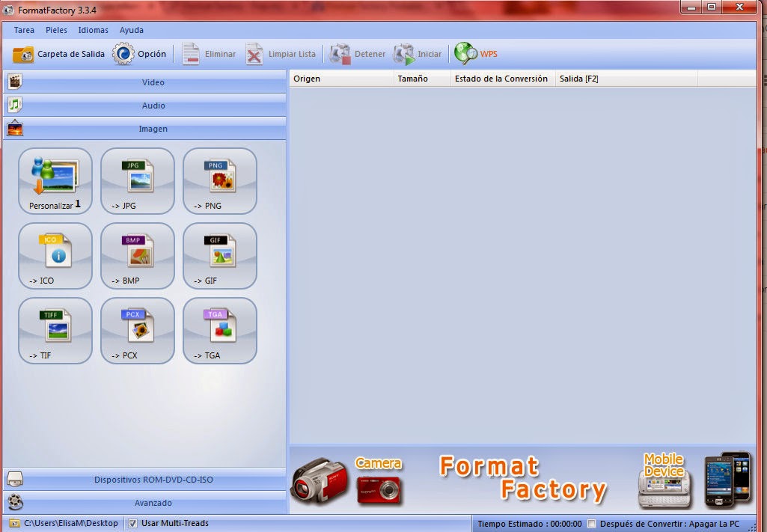Expand the Video category panel
767x532 pixels.
coord(144,82)
